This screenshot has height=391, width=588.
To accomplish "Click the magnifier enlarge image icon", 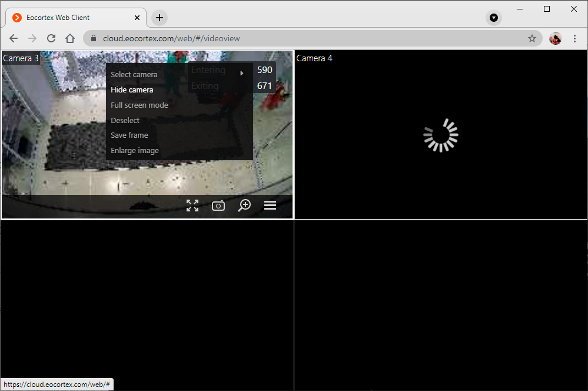I will [x=244, y=206].
